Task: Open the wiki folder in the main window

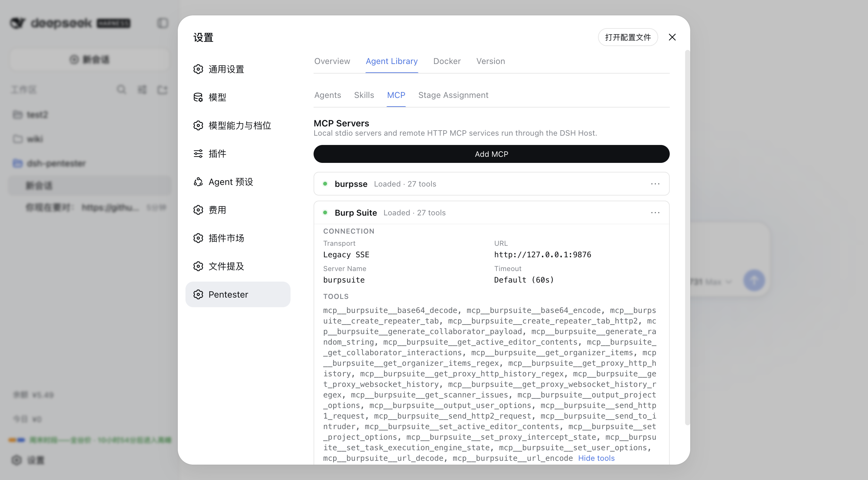Action: click(90, 139)
